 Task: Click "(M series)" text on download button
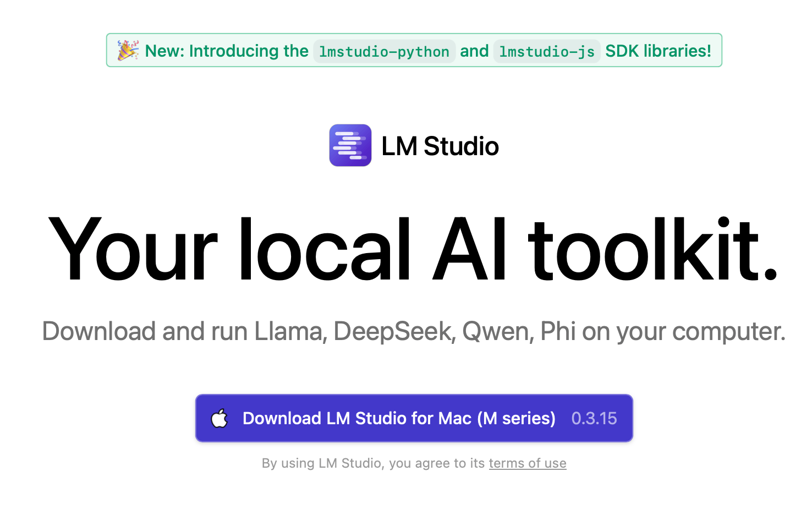click(516, 419)
